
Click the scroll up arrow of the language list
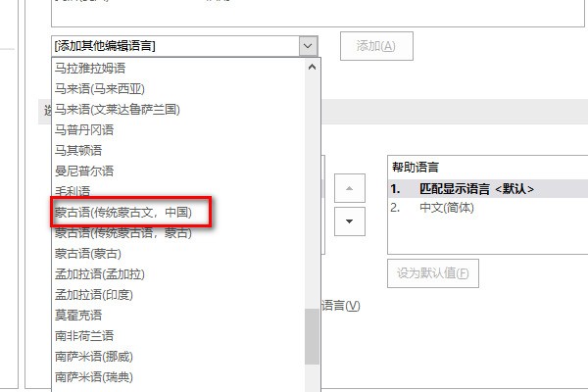[312, 68]
